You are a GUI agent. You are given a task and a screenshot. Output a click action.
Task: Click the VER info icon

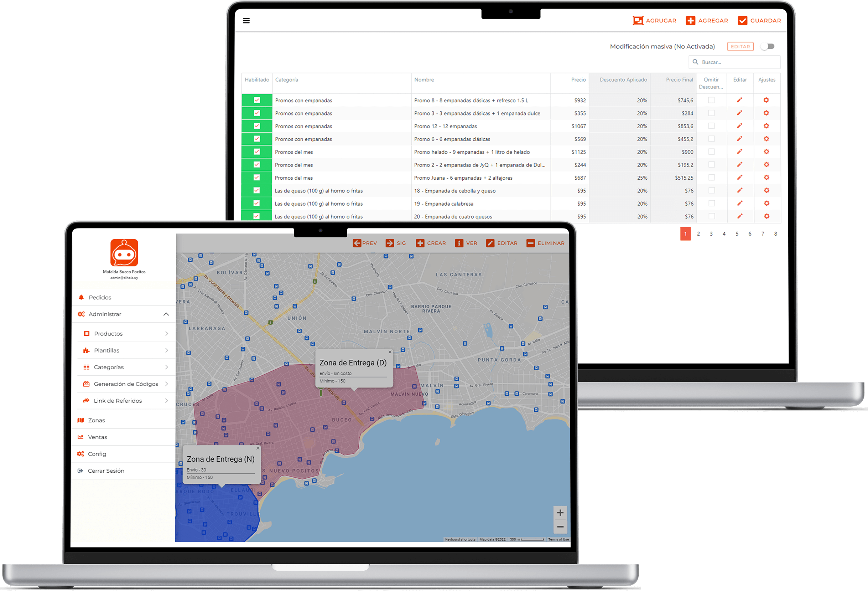click(x=459, y=243)
